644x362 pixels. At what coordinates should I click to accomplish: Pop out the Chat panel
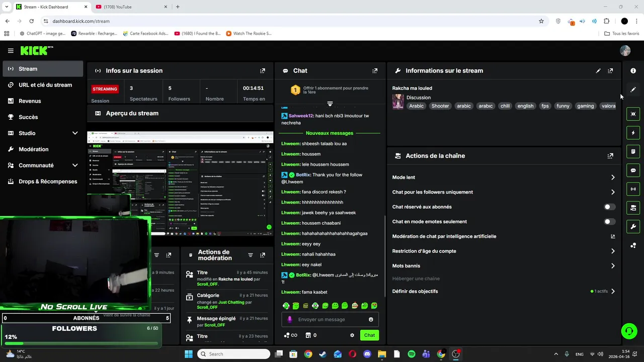click(375, 71)
